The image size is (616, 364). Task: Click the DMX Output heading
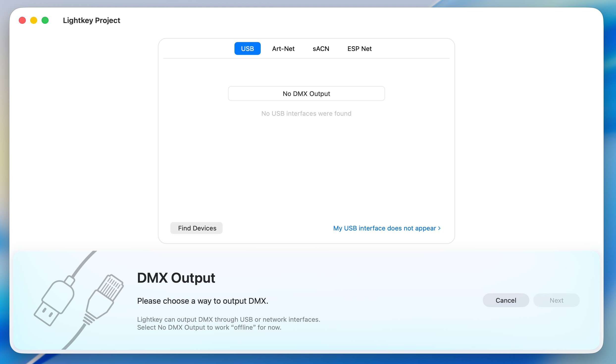pyautogui.click(x=176, y=278)
